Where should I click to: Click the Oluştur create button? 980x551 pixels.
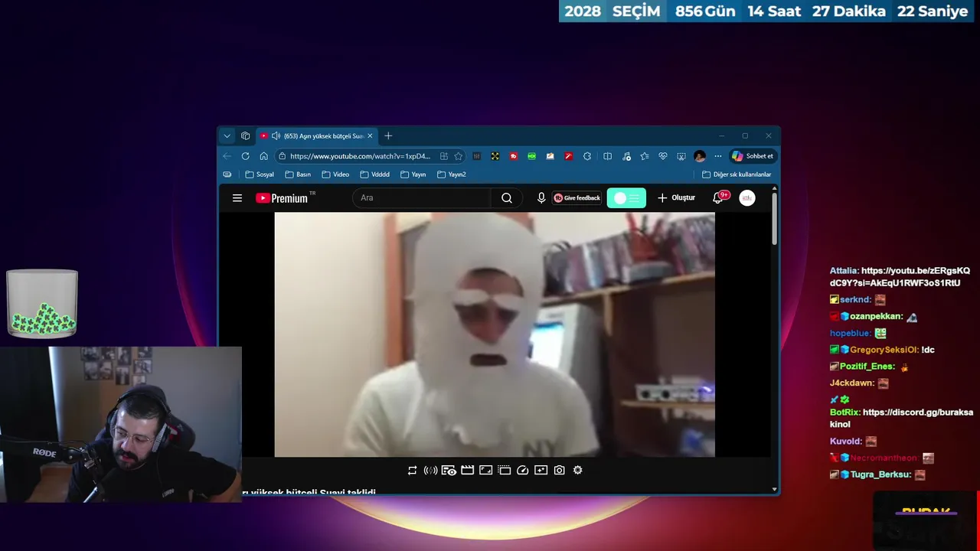tap(676, 198)
